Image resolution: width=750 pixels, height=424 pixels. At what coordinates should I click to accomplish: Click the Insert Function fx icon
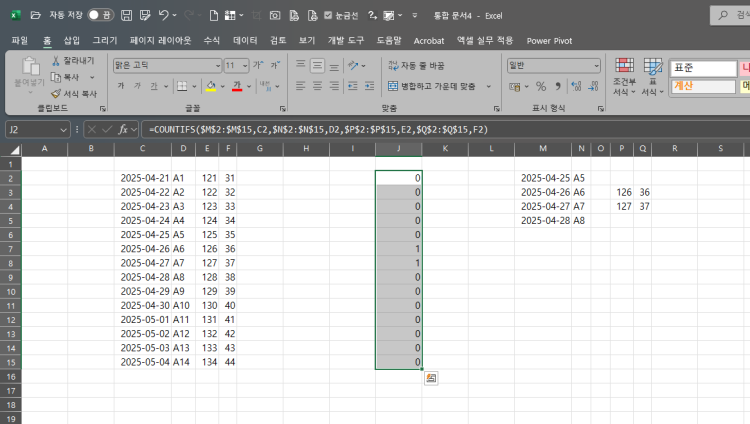pyautogui.click(x=123, y=130)
